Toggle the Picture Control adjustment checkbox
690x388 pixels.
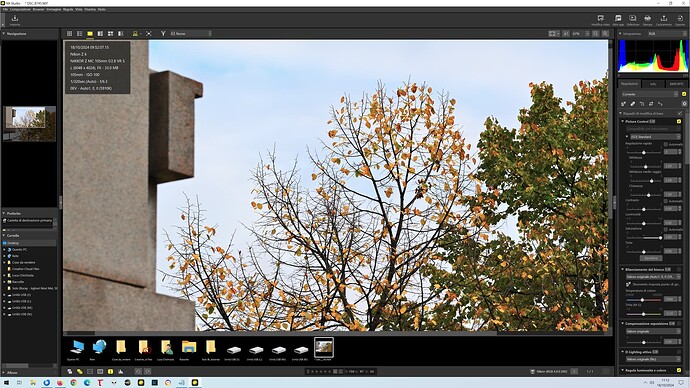pos(679,121)
